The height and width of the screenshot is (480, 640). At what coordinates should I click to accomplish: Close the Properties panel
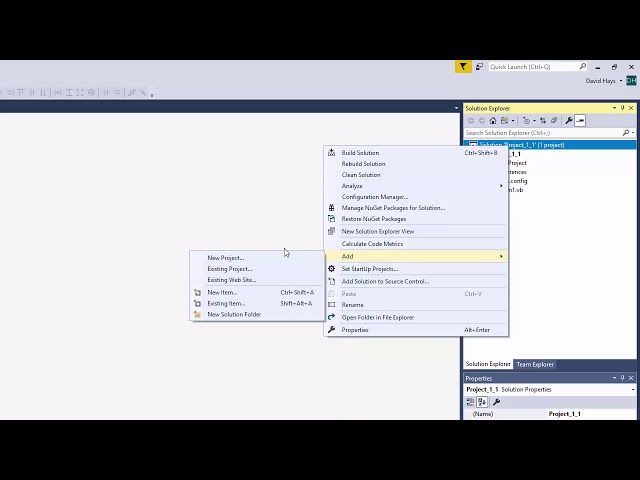(x=631, y=378)
